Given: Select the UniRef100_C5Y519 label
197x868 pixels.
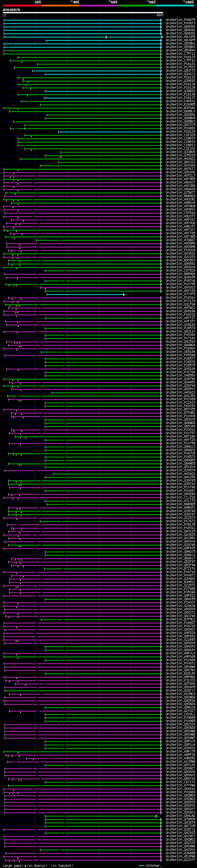Looking at the screenshot, I should point(180,213).
